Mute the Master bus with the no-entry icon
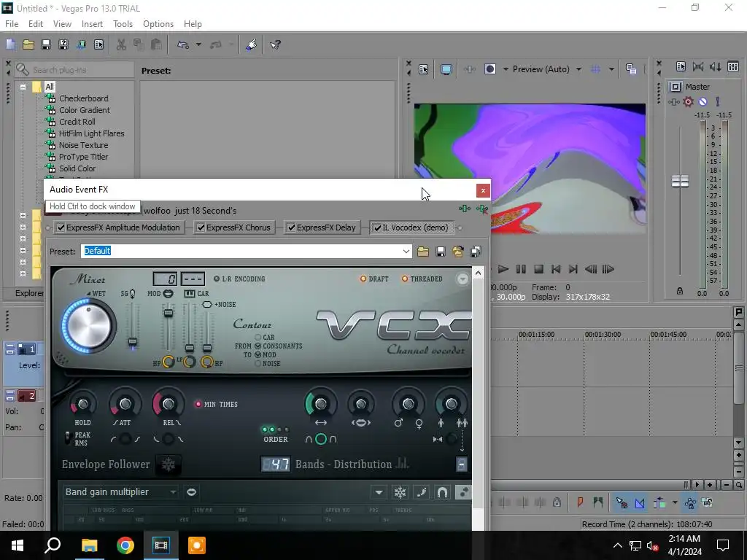The width and height of the screenshot is (747, 560). point(703,102)
